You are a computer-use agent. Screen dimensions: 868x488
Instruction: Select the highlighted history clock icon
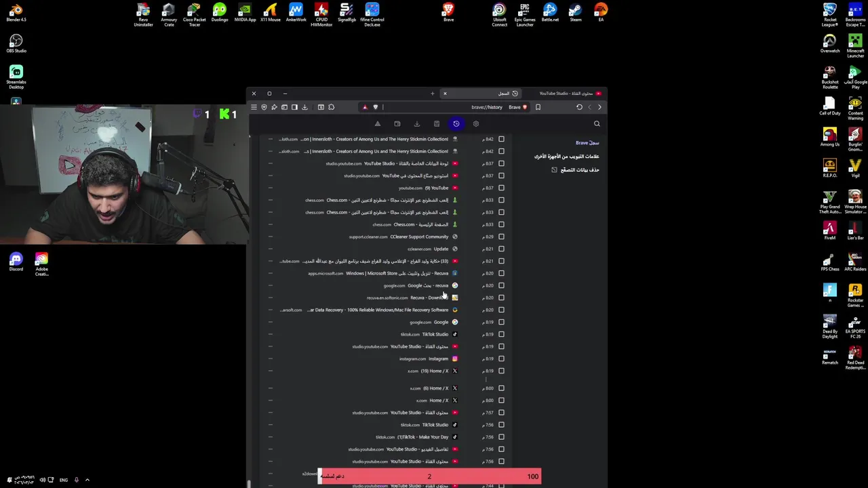click(x=456, y=124)
